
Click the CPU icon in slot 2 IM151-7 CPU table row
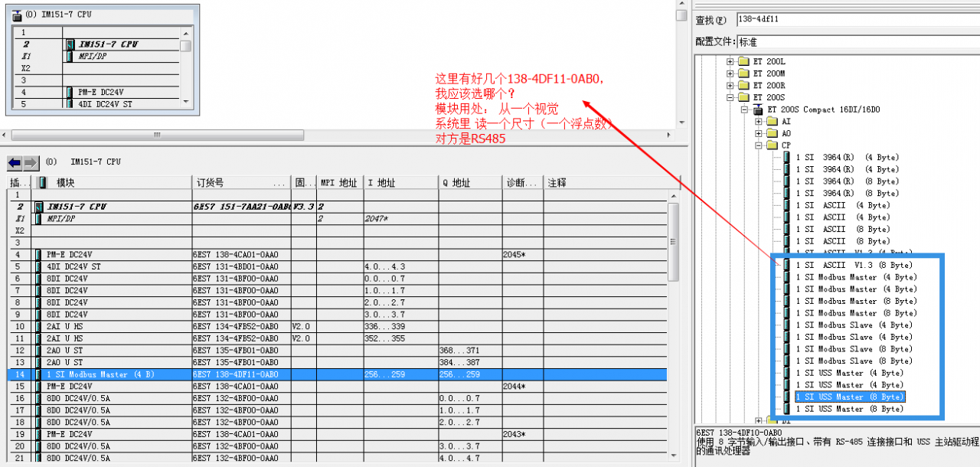coord(38,207)
